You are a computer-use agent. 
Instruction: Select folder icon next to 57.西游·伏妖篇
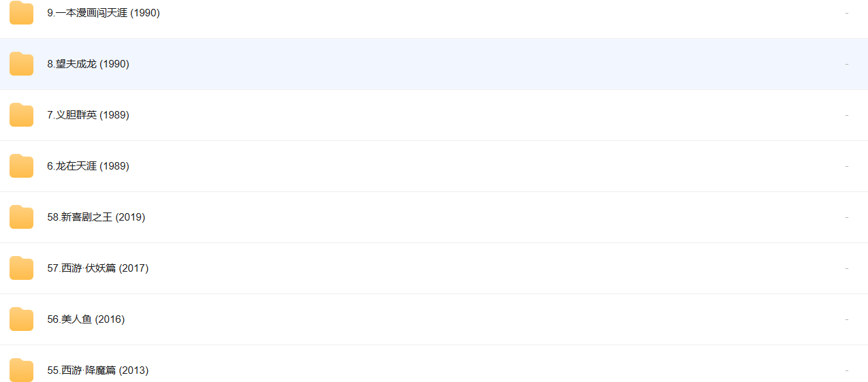click(x=21, y=268)
